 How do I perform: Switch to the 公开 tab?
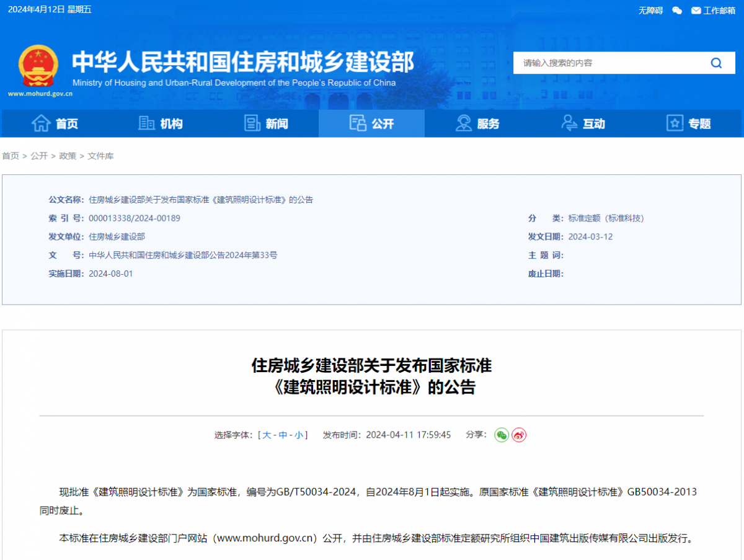[371, 123]
